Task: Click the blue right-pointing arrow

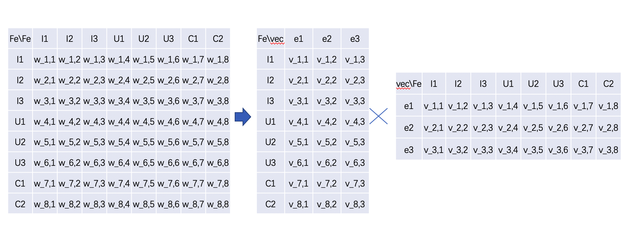Action: pos(243,117)
